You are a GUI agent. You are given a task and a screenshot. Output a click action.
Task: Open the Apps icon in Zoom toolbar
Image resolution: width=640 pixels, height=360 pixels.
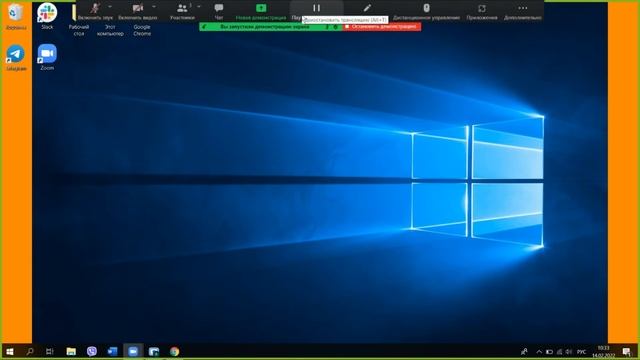[x=482, y=8]
